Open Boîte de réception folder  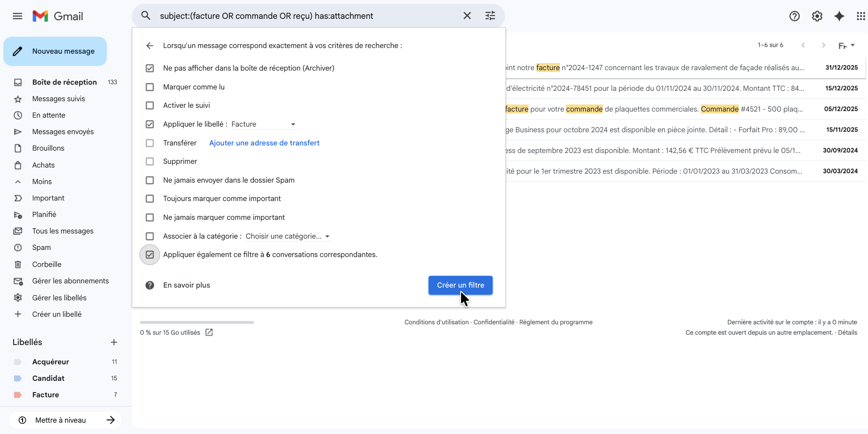coord(64,82)
